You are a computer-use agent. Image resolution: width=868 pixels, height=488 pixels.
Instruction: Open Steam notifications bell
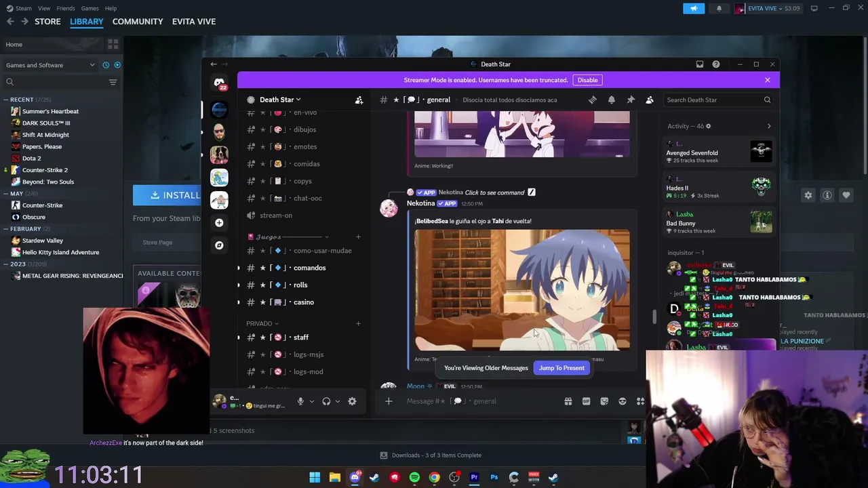[x=719, y=8]
